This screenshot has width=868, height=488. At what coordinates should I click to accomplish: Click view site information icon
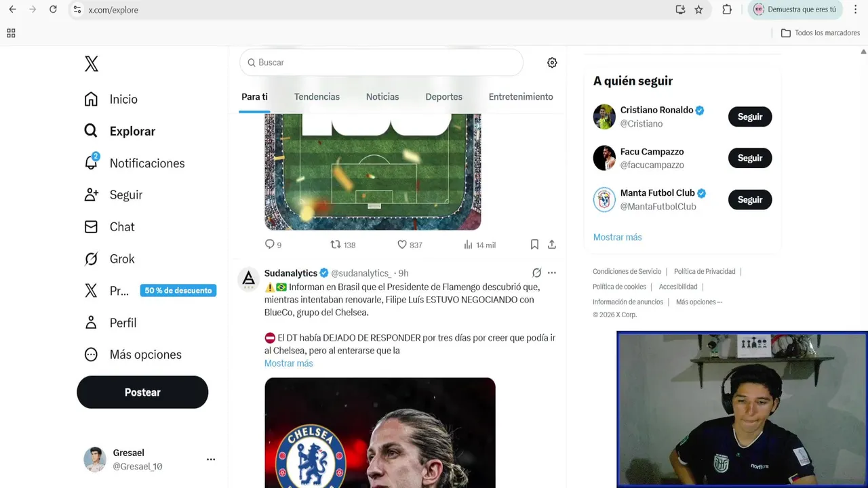click(x=77, y=9)
